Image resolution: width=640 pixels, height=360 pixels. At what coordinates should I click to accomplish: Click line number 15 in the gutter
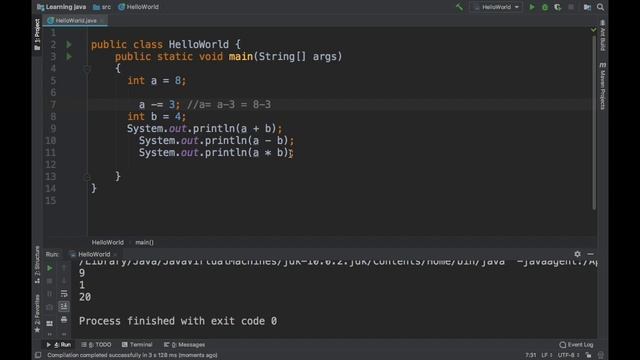coord(51,200)
